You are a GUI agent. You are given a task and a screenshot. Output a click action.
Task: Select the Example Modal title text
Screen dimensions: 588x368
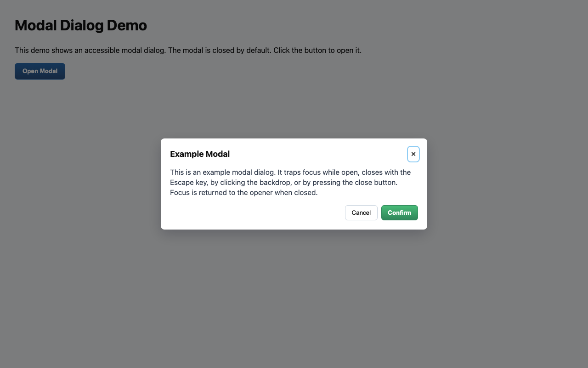pyautogui.click(x=200, y=154)
